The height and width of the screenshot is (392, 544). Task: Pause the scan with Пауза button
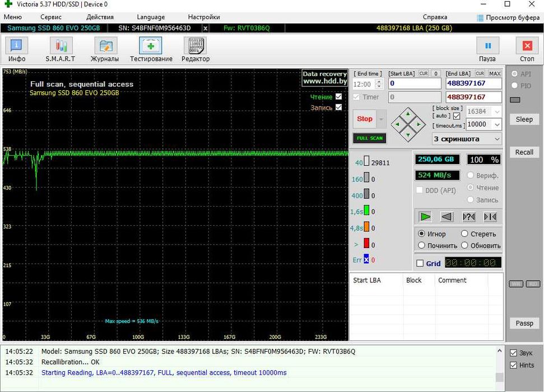[x=487, y=49]
